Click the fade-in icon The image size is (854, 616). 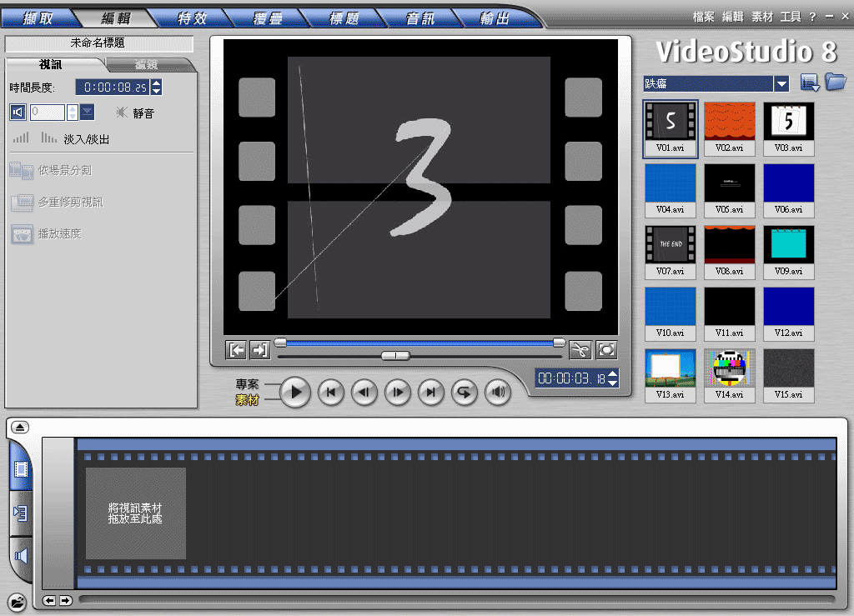[x=21, y=138]
